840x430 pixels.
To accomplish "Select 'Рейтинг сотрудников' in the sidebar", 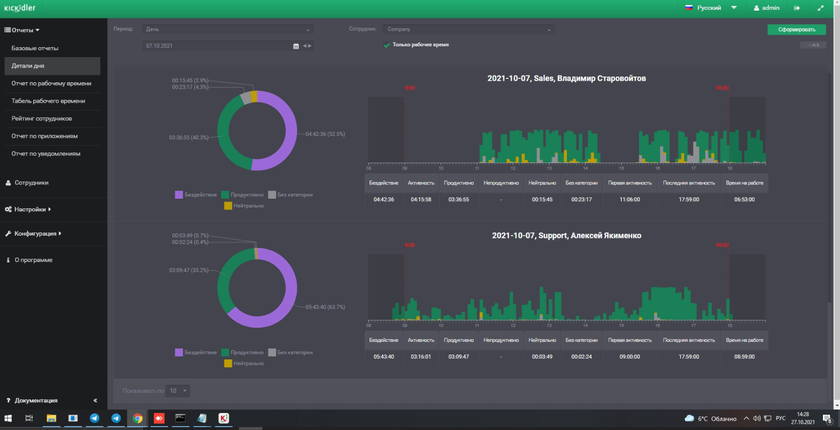I will [x=42, y=118].
